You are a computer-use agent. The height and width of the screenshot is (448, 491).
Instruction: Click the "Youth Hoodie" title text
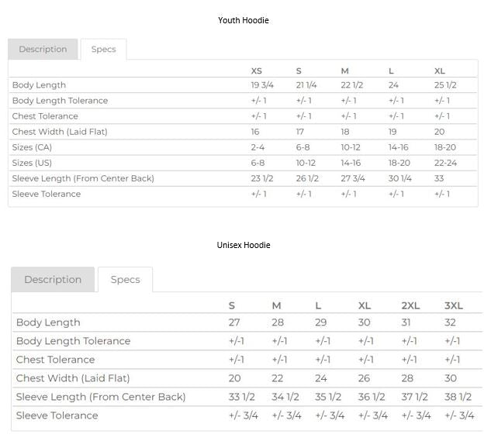pos(244,20)
